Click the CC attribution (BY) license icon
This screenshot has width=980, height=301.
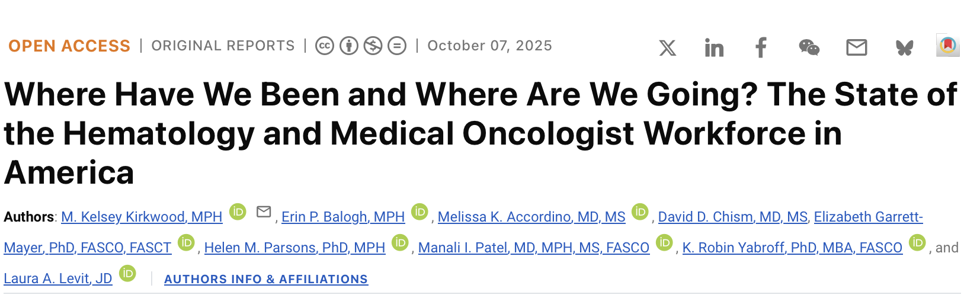(x=349, y=46)
